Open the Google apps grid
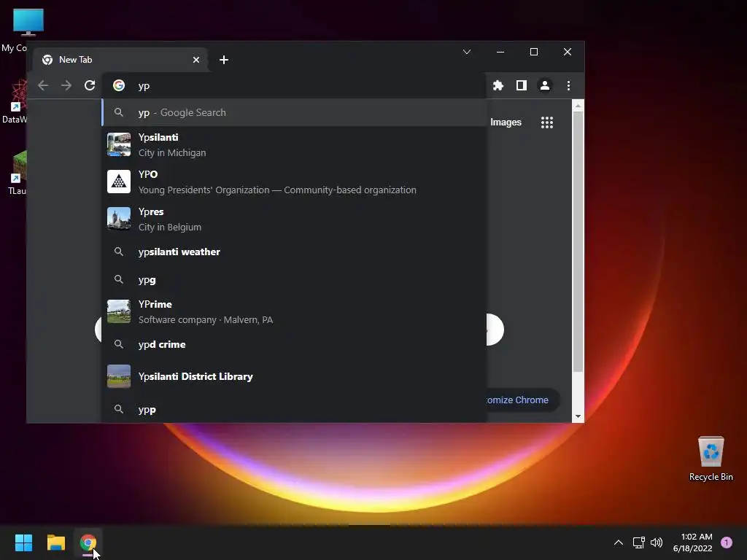The width and height of the screenshot is (747, 560). tap(547, 122)
